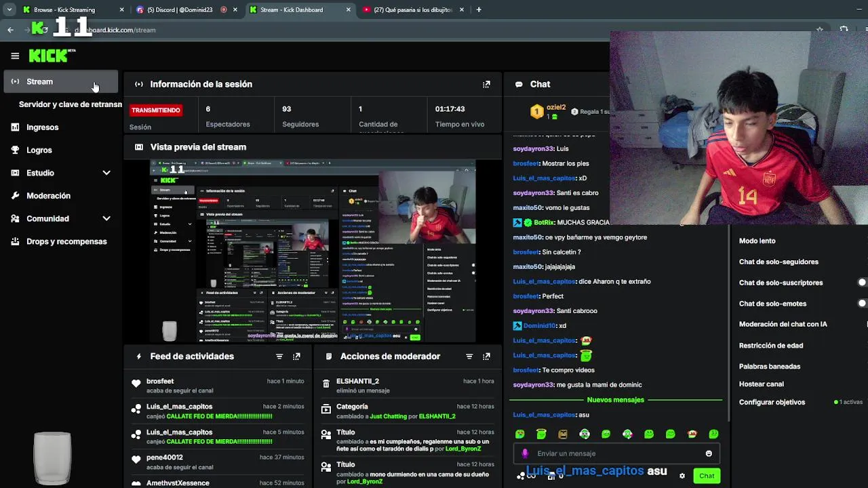Click BotRix username in chat

(x=544, y=222)
